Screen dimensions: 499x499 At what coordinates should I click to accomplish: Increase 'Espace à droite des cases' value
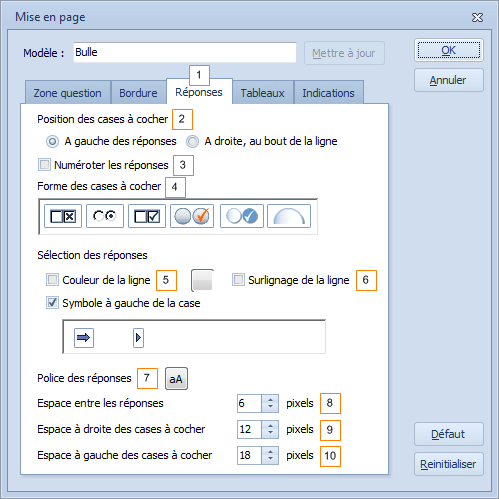[270, 425]
